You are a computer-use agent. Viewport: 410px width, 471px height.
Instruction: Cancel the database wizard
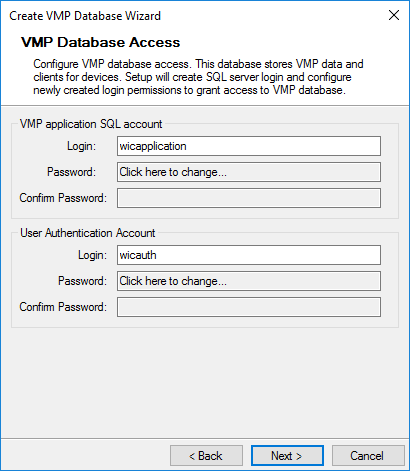[368, 456]
